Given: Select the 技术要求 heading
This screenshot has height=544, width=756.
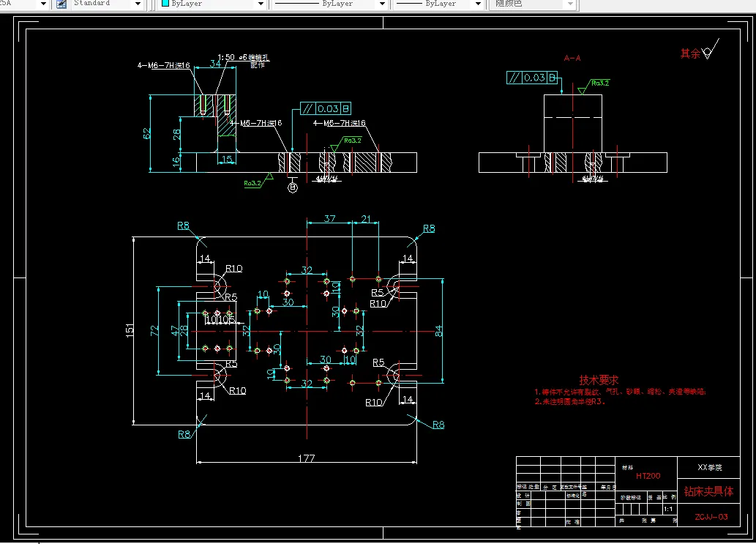Looking at the screenshot, I should pos(599,380).
